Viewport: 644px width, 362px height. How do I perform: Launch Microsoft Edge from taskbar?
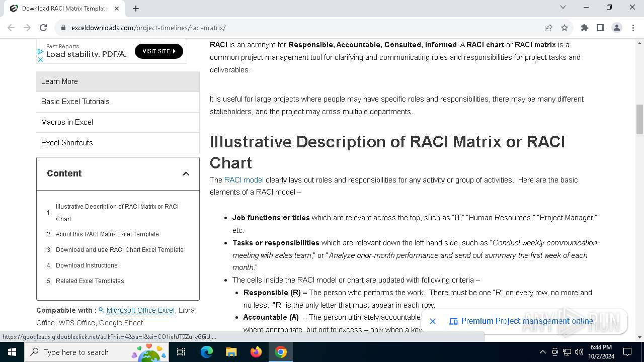[x=207, y=352]
